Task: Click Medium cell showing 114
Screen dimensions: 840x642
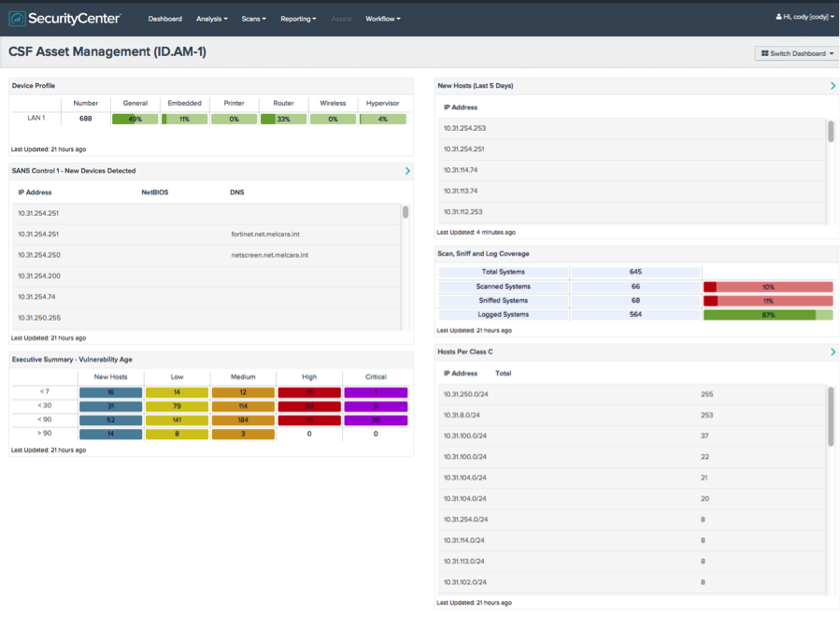Action: 243,407
